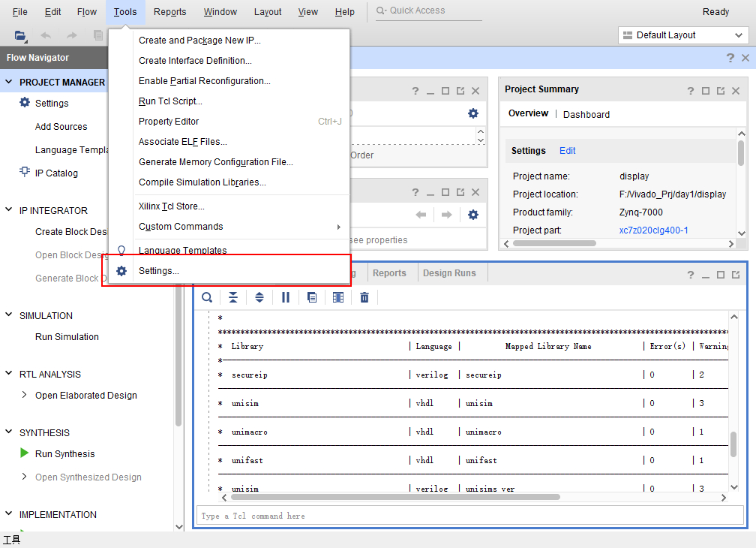This screenshot has height=548, width=756.
Task: Click the gear icon beside Settings... menu entry
Action: pyautogui.click(x=121, y=271)
